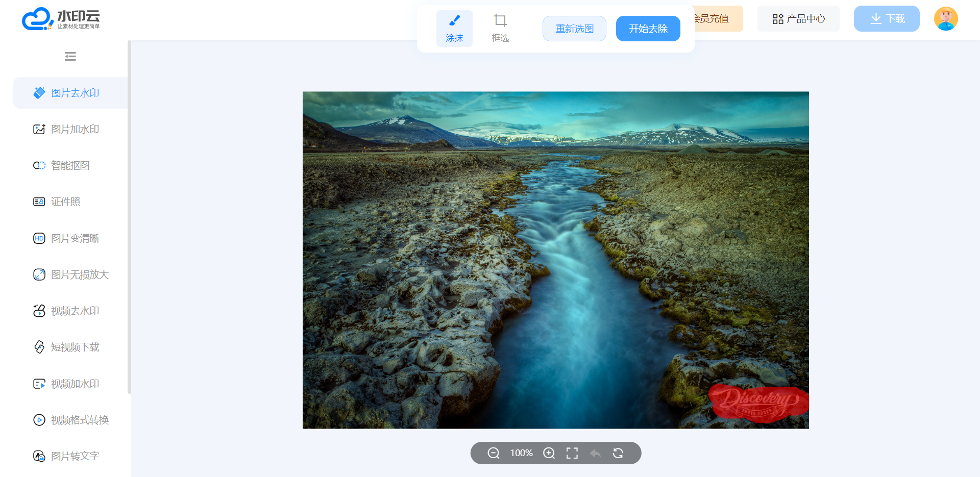Click the 图片转文字 icon

pyautogui.click(x=39, y=456)
